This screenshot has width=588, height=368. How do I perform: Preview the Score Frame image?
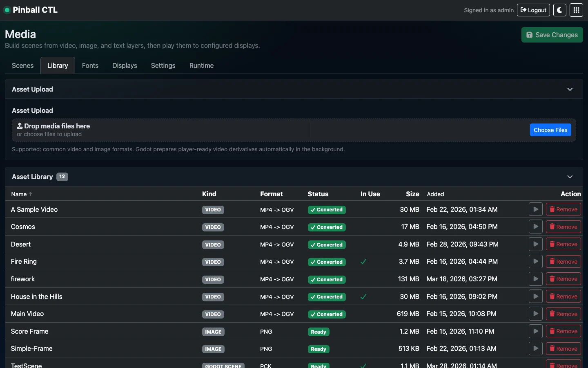(x=535, y=331)
